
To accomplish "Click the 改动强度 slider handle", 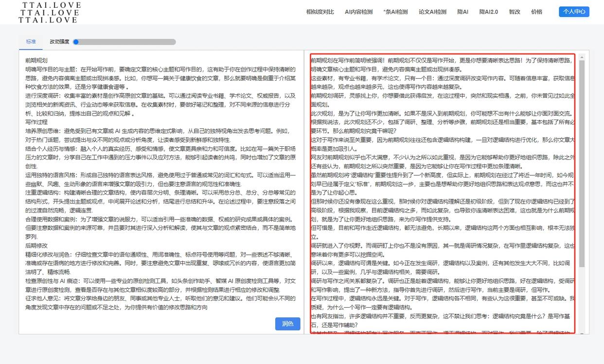I will coord(76,42).
